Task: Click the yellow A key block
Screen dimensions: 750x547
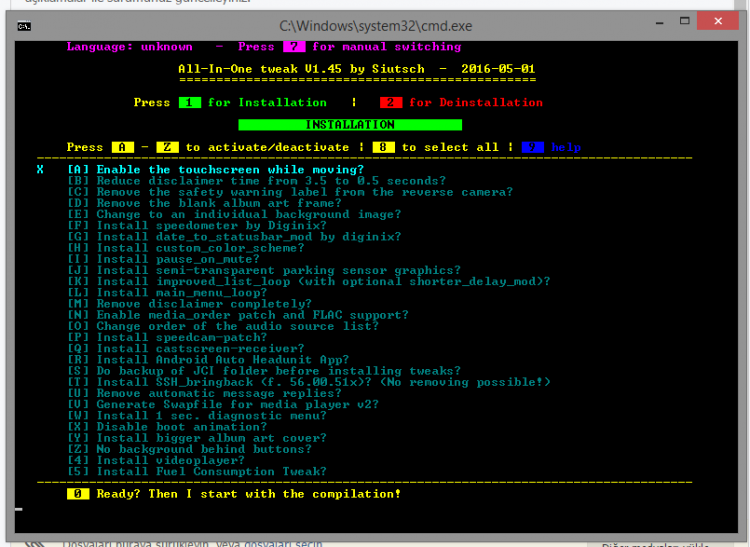Action: (122, 147)
